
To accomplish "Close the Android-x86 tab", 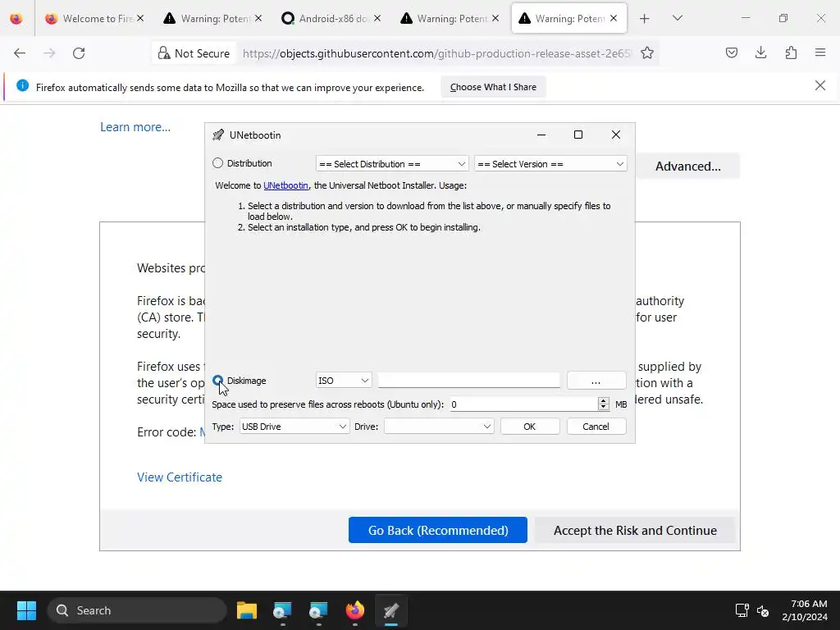I will 377,19.
